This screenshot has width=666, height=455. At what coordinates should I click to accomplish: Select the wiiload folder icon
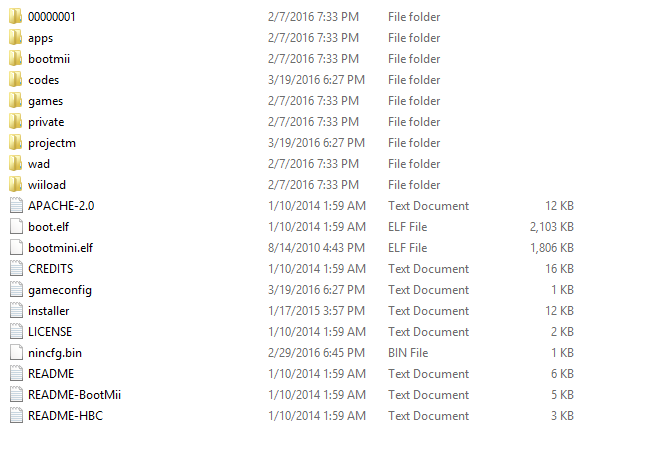coord(15,185)
